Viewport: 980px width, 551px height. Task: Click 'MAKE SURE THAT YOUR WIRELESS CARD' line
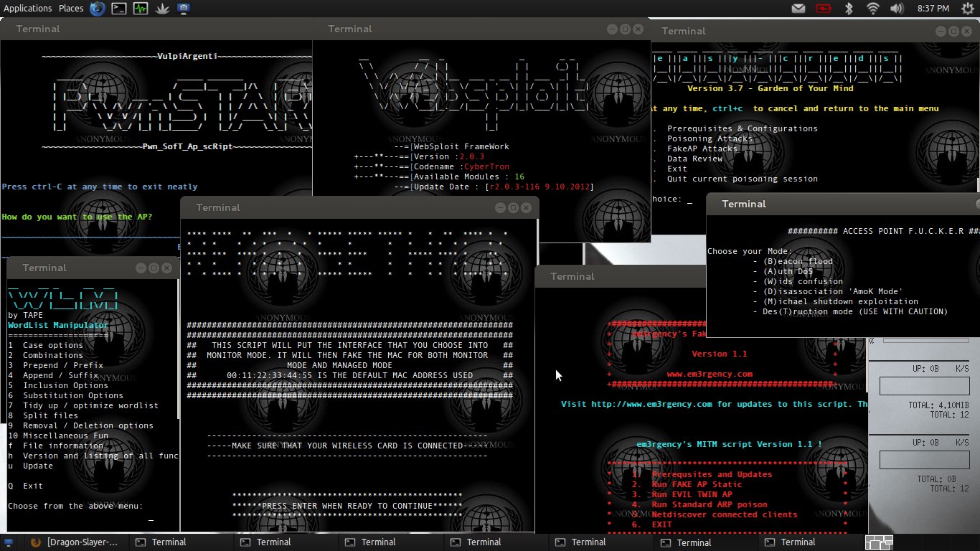[347, 446]
